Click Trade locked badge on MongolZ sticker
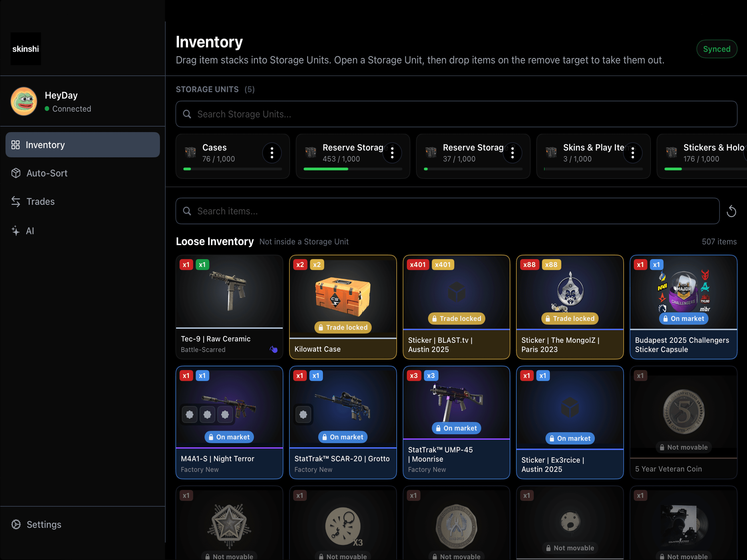The height and width of the screenshot is (560, 747). (570, 319)
